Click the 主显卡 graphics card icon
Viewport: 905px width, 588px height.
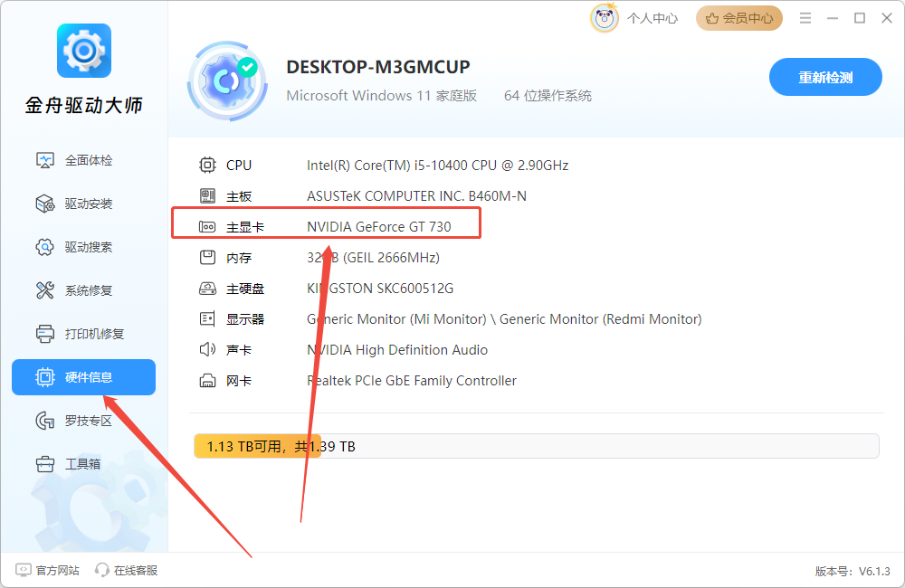tap(207, 227)
